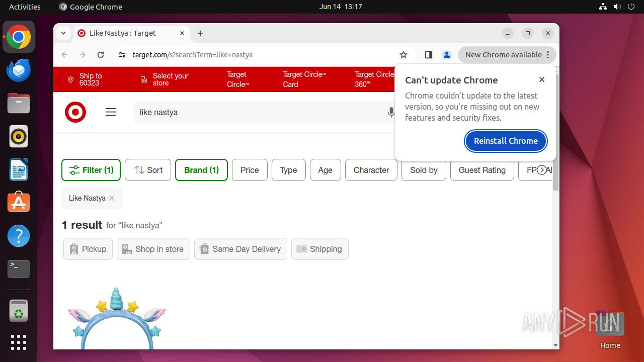This screenshot has height=362, width=644.
Task: Open Target Circle link
Action: tap(238, 79)
